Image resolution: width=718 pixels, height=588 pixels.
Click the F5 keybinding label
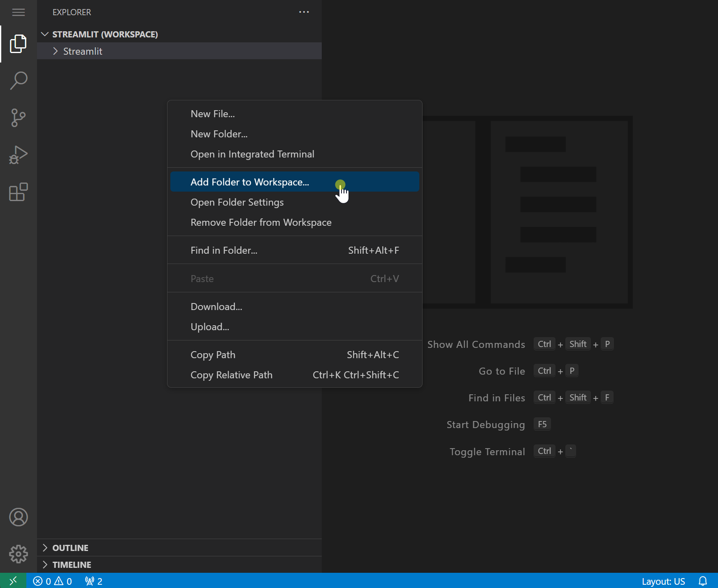point(542,424)
